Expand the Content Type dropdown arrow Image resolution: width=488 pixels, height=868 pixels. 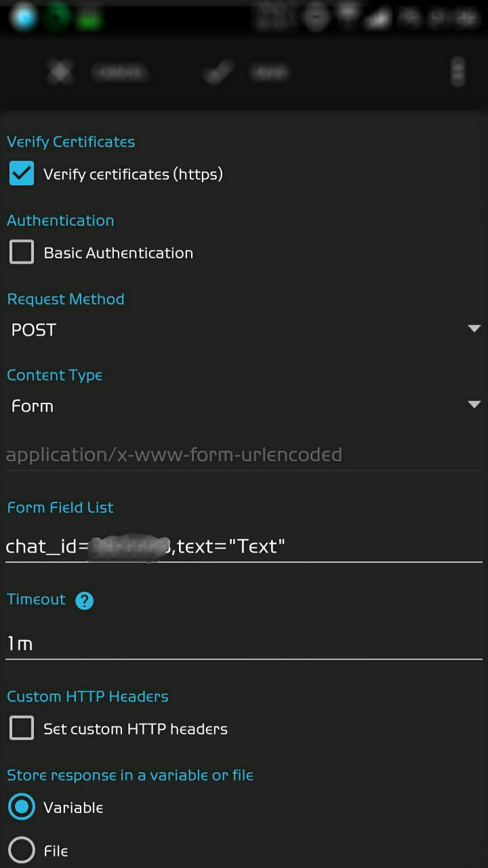(x=473, y=406)
